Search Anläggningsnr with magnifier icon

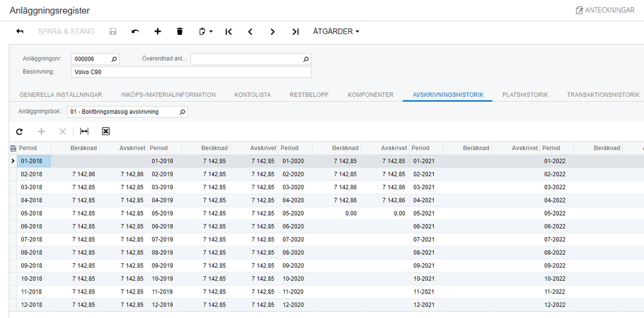(115, 59)
